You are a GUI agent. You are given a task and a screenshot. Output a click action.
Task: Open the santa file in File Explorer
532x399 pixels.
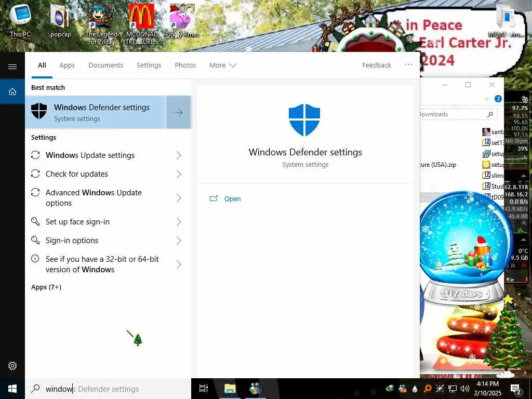(x=493, y=131)
